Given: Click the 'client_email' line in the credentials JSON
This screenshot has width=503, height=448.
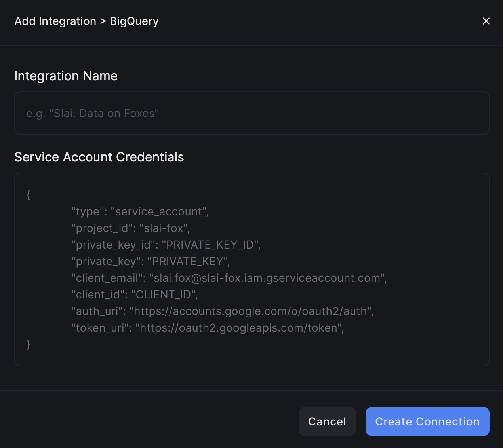Looking at the screenshot, I should (x=229, y=278).
